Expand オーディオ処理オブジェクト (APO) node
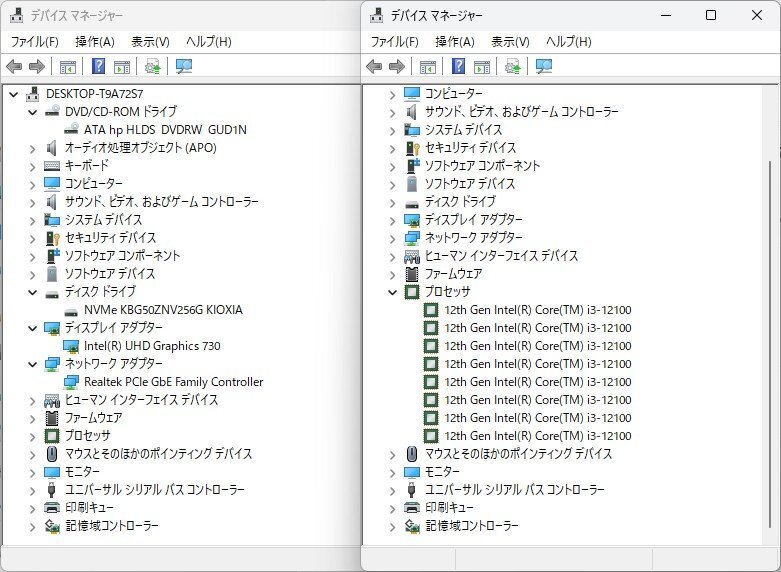 [33, 148]
